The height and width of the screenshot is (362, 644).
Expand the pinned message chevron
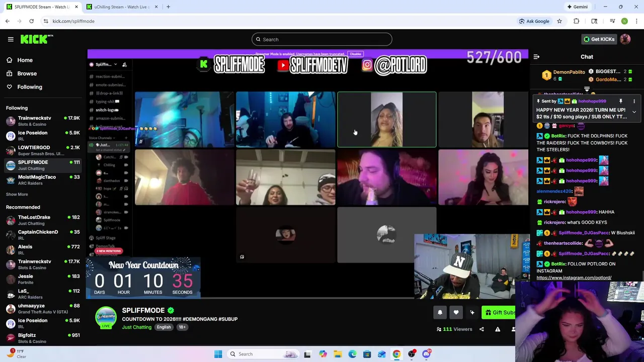(x=634, y=112)
